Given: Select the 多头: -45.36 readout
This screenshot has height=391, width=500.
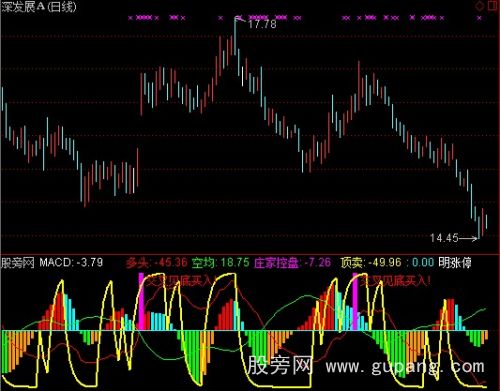Looking at the screenshot, I should coord(157,263).
